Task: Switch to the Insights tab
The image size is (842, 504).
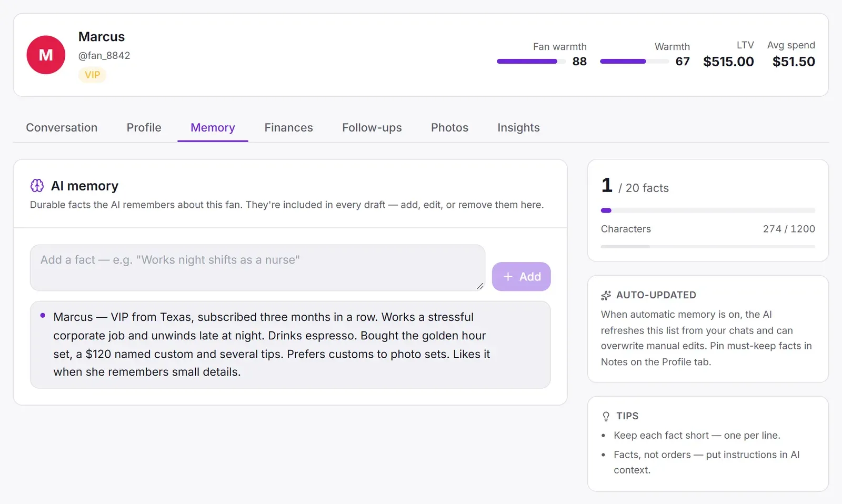Action: 518,128
